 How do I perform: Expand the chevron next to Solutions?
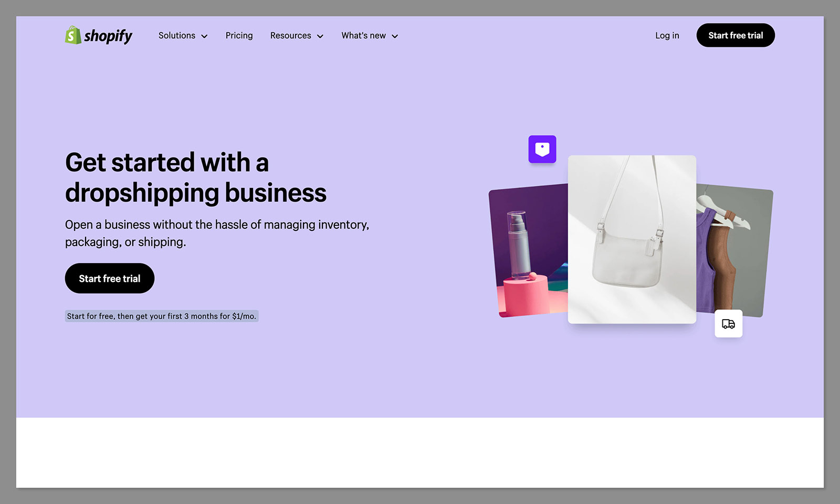pyautogui.click(x=204, y=36)
